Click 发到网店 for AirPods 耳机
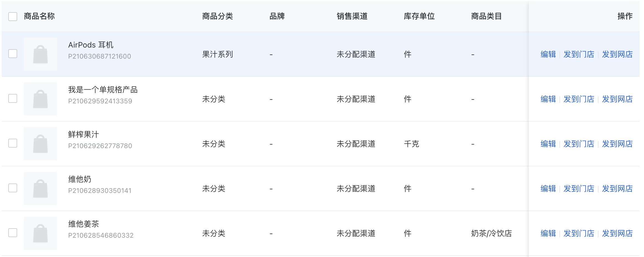The width and height of the screenshot is (644, 257). coord(617,54)
